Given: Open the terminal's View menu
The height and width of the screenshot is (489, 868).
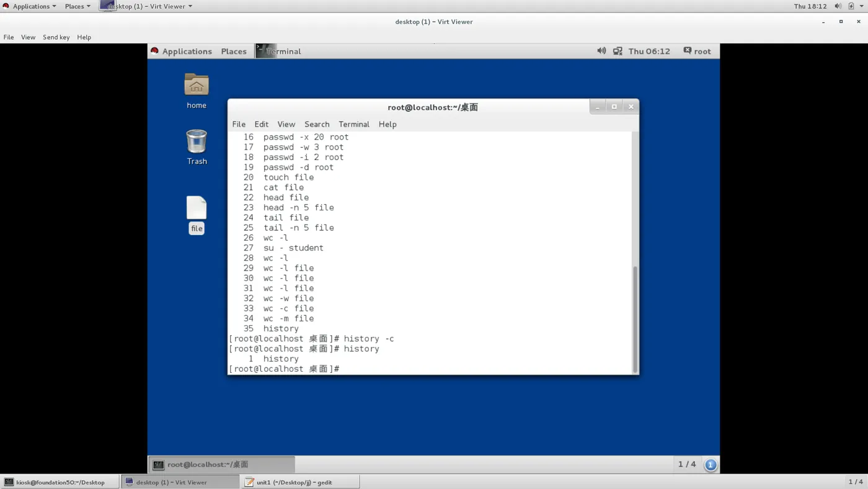Looking at the screenshot, I should pos(286,124).
